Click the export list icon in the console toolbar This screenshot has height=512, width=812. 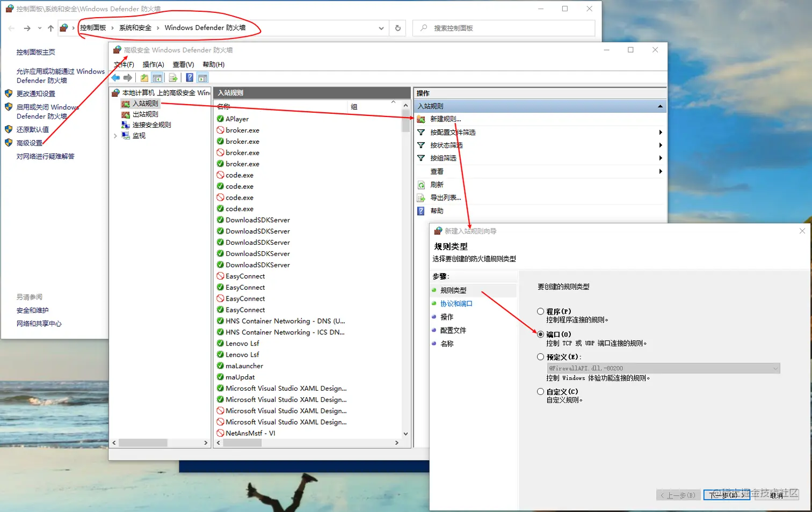(173, 78)
